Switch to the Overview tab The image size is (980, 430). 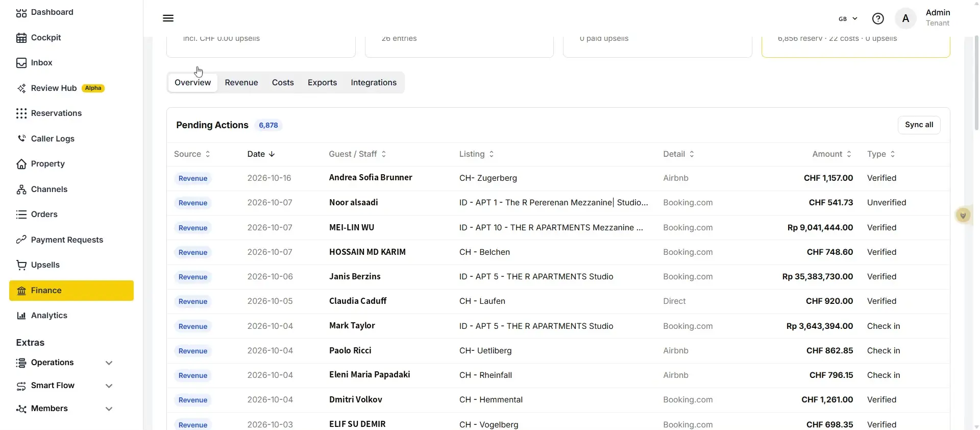(192, 83)
